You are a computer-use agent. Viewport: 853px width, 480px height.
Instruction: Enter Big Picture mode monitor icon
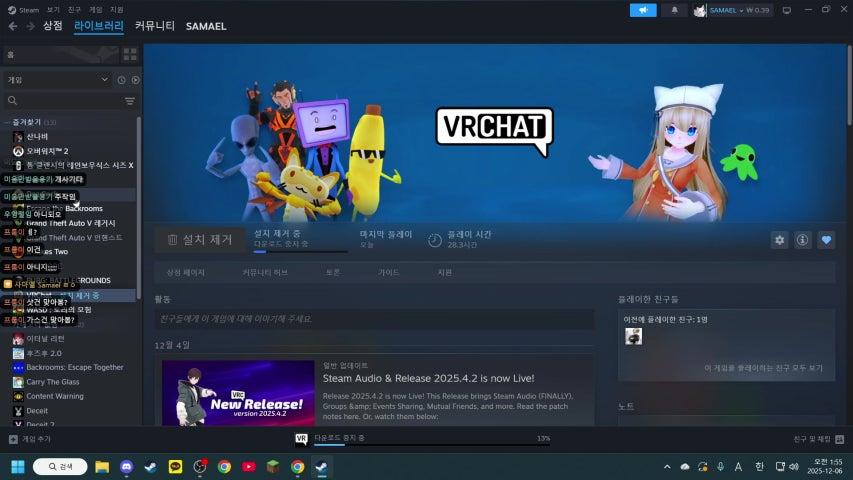[x=786, y=10]
